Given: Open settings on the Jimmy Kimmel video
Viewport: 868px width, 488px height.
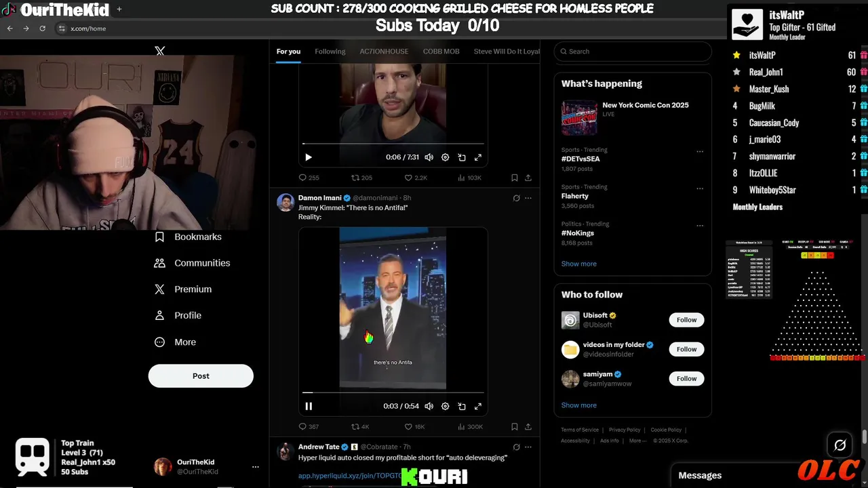Looking at the screenshot, I should click(x=446, y=406).
